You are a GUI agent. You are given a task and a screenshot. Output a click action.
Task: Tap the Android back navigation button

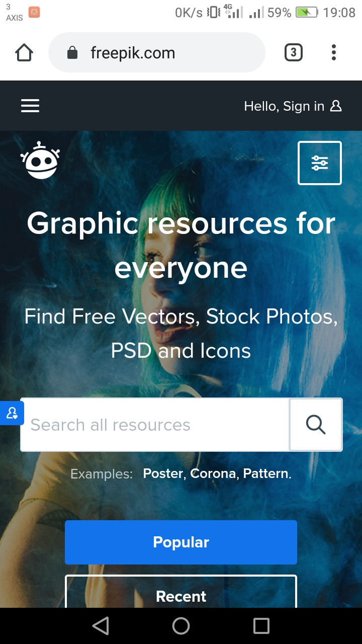[101, 626]
